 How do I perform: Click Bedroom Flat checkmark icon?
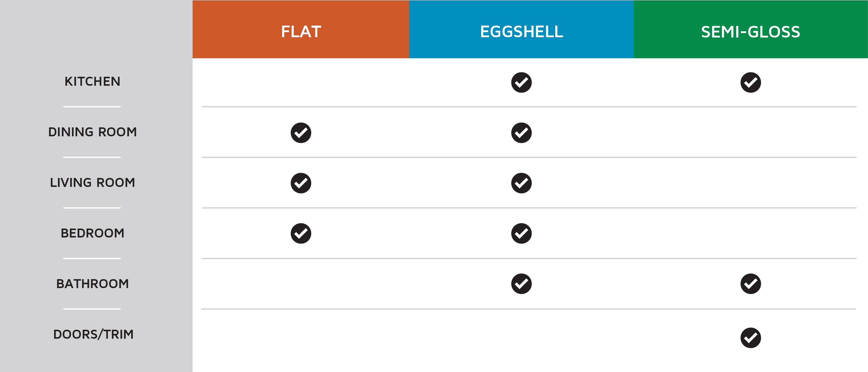point(301,233)
